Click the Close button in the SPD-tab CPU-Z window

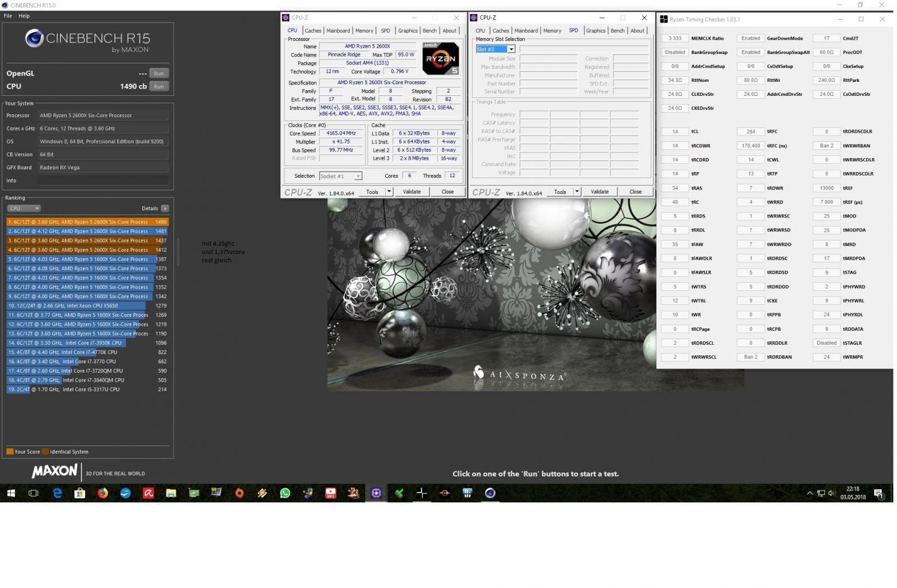[635, 192]
